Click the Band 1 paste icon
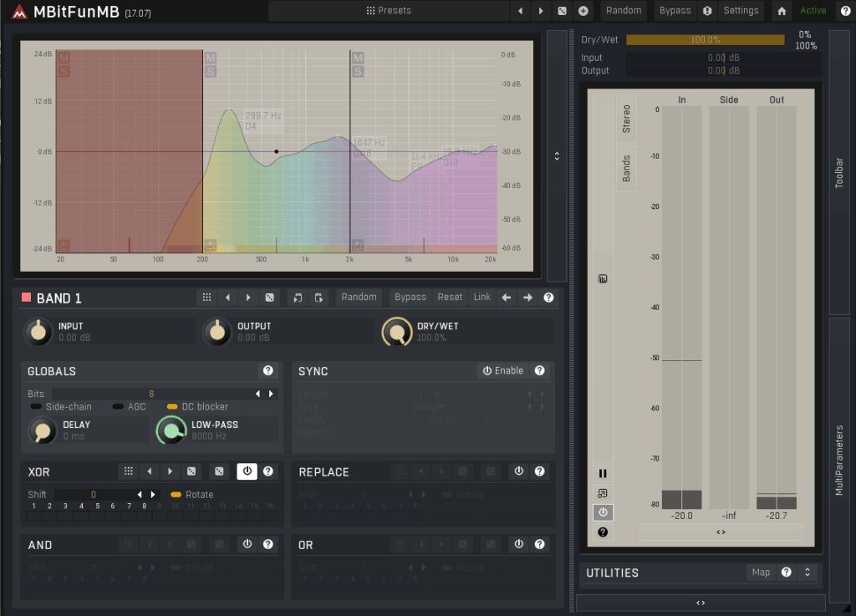Screen dimensions: 856x616 (x=318, y=298)
